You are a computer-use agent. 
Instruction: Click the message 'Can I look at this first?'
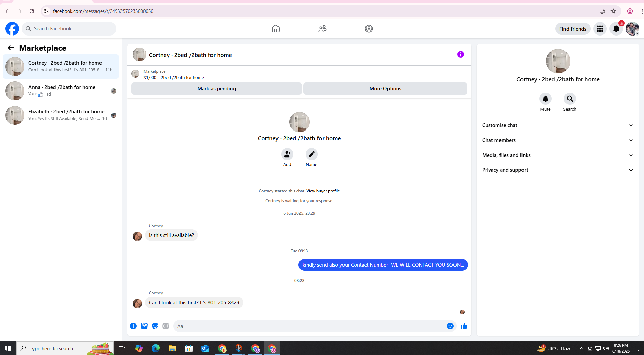coord(194,303)
